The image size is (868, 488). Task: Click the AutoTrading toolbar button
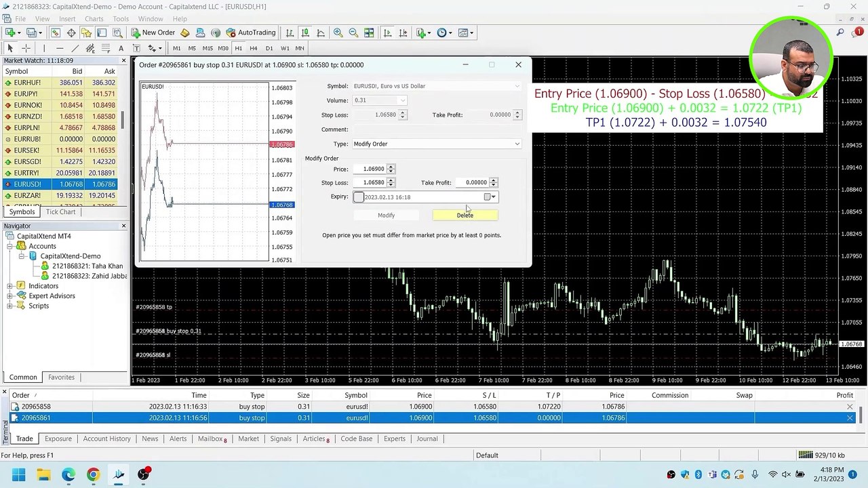251,33
